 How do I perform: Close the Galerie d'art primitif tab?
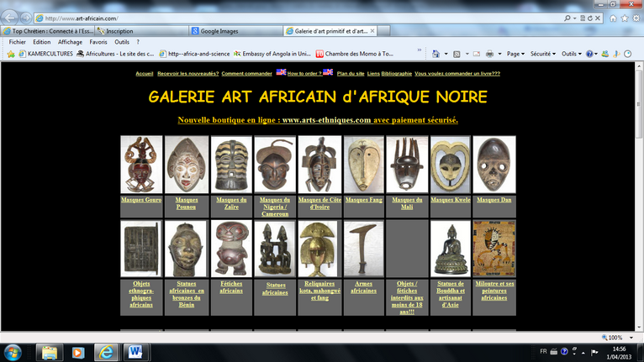pyautogui.click(x=372, y=31)
